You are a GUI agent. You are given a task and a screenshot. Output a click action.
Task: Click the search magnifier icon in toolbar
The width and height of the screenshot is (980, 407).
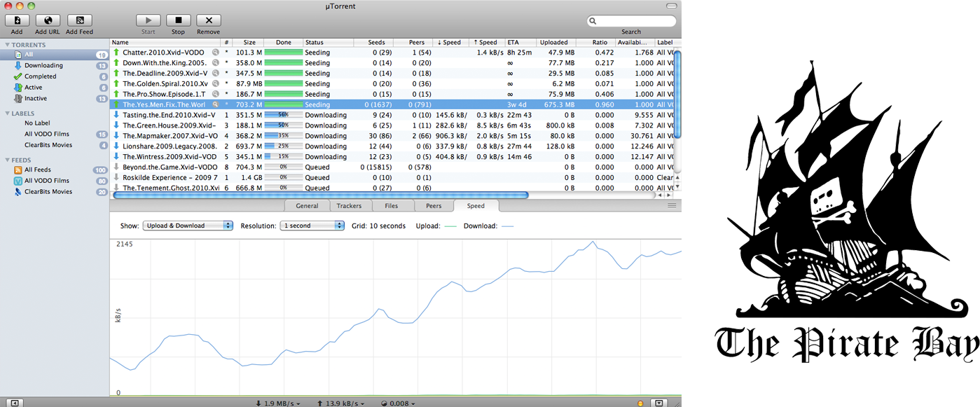(593, 21)
